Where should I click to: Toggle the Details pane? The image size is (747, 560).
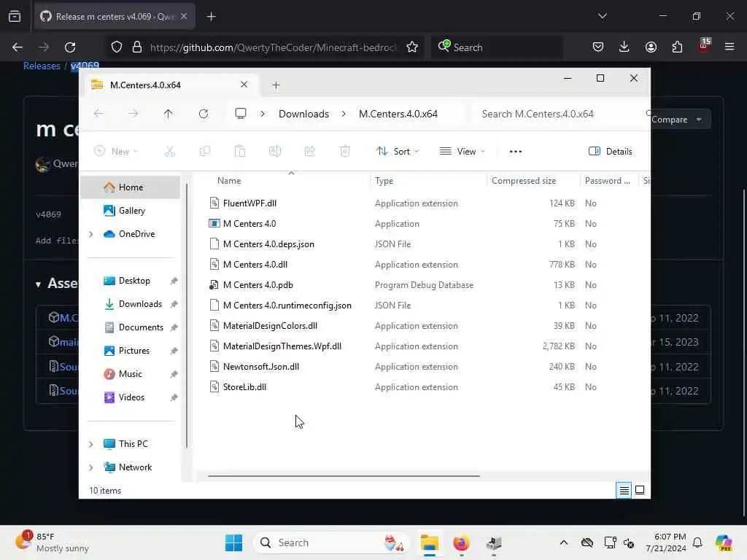coord(611,152)
